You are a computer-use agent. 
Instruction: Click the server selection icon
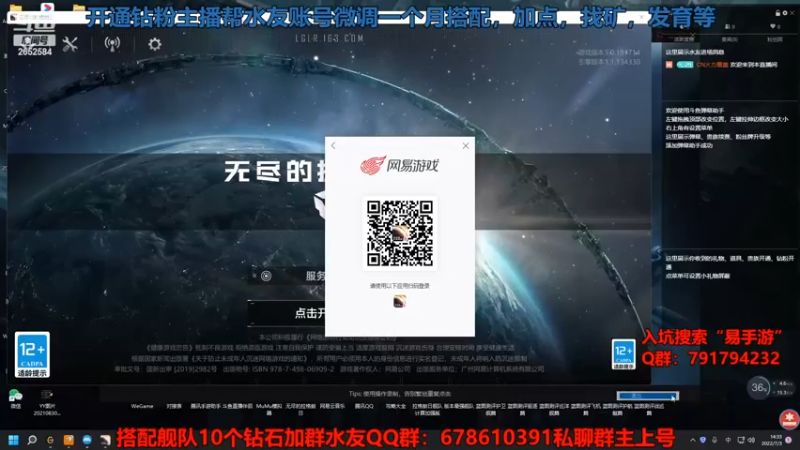(266, 276)
